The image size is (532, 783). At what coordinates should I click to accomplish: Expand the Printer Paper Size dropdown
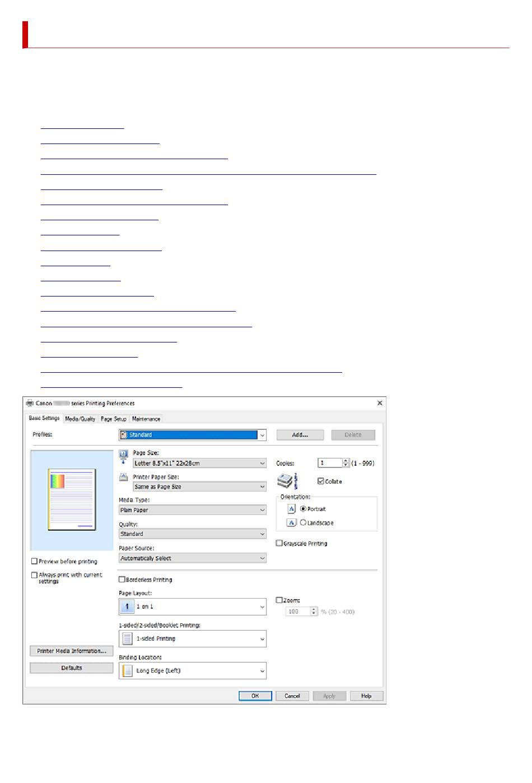pos(199,487)
